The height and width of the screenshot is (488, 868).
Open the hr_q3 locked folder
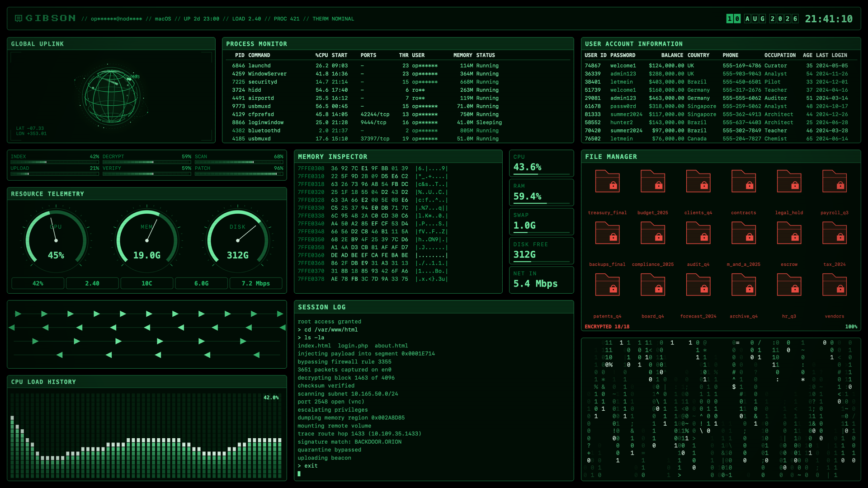(789, 285)
